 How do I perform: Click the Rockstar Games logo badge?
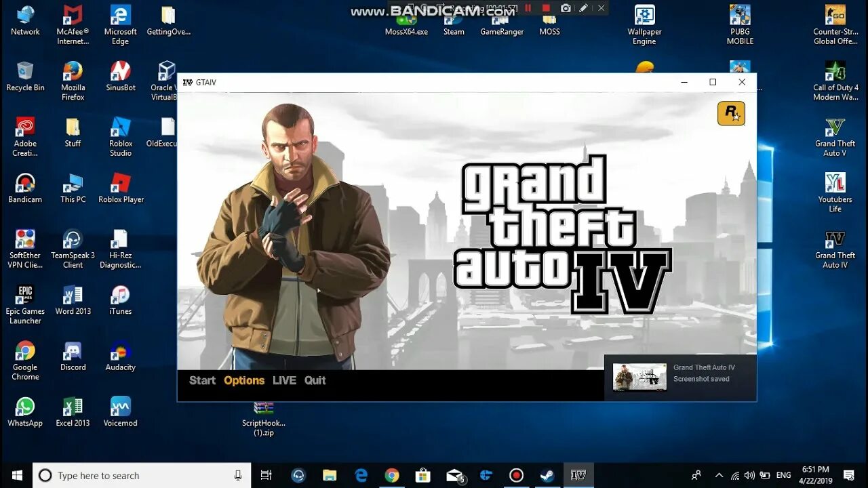tap(731, 113)
